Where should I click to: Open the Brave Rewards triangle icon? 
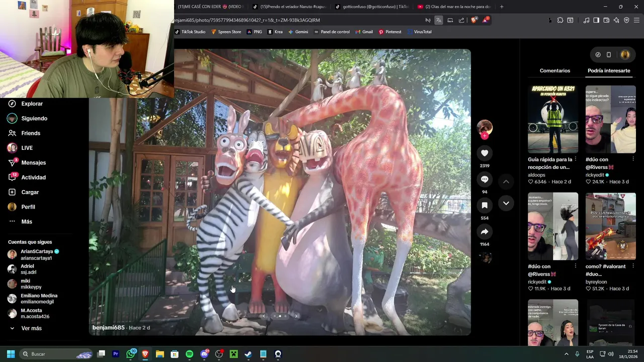[x=486, y=20]
